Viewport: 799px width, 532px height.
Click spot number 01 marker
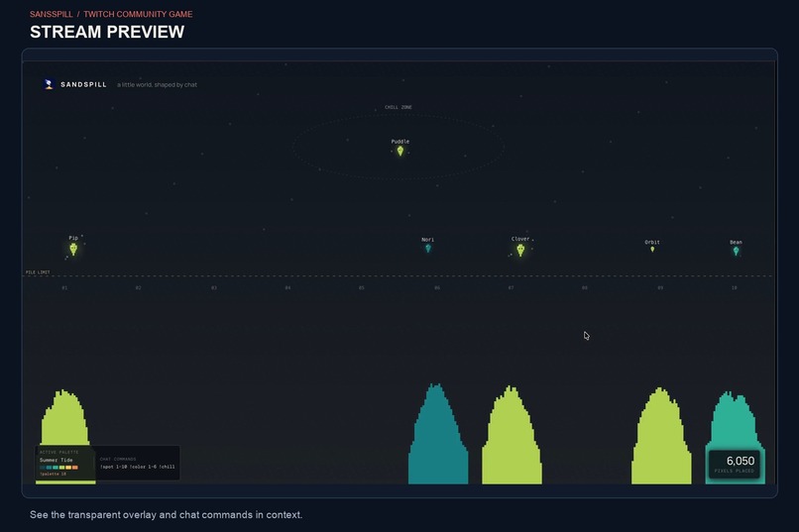pyautogui.click(x=64, y=287)
